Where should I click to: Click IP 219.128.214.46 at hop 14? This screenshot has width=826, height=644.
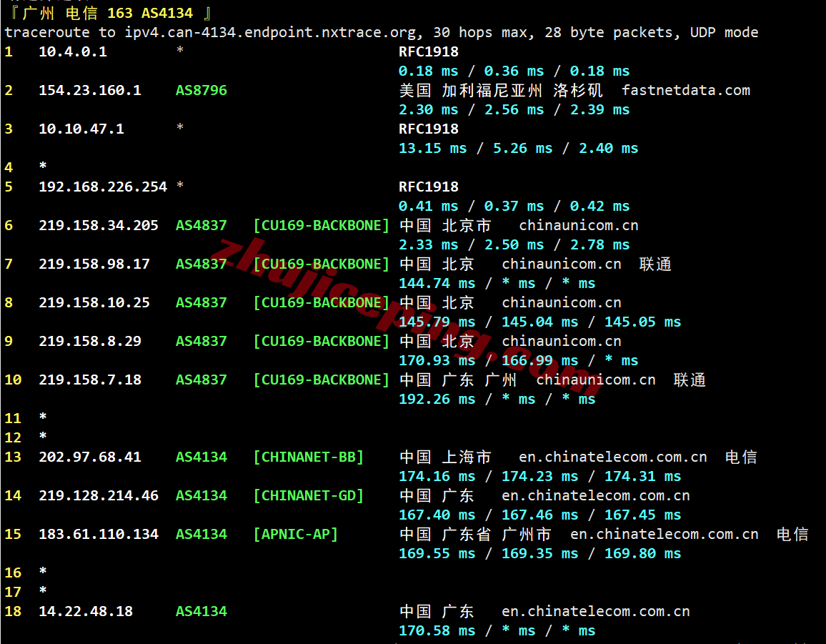pyautogui.click(x=99, y=496)
